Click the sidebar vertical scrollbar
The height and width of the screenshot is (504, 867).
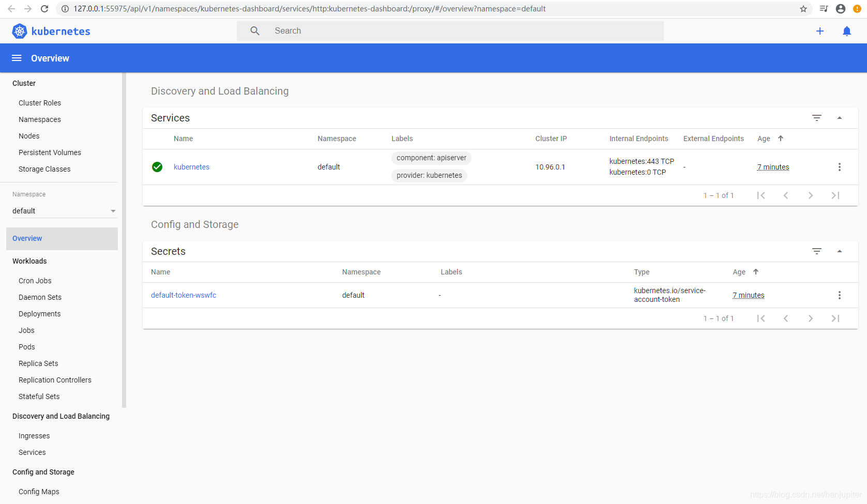click(124, 240)
